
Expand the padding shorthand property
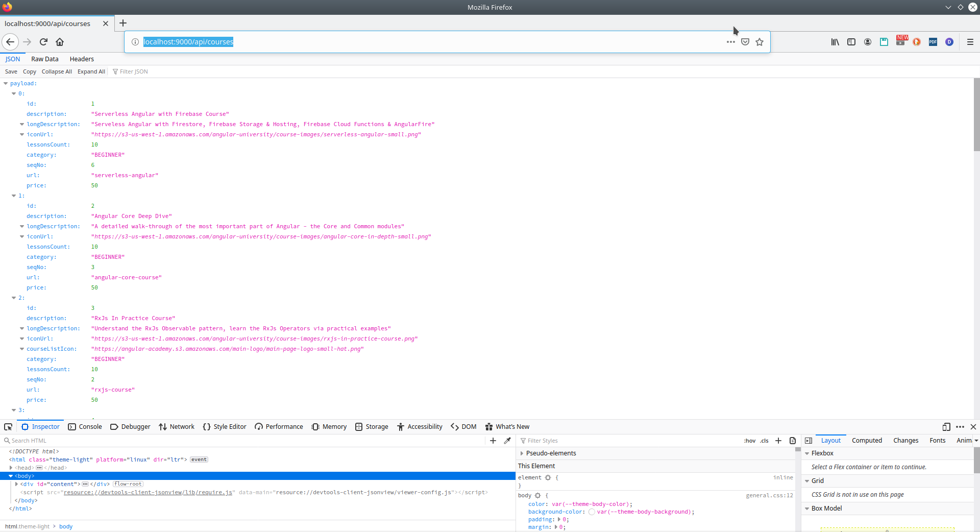[559, 519]
